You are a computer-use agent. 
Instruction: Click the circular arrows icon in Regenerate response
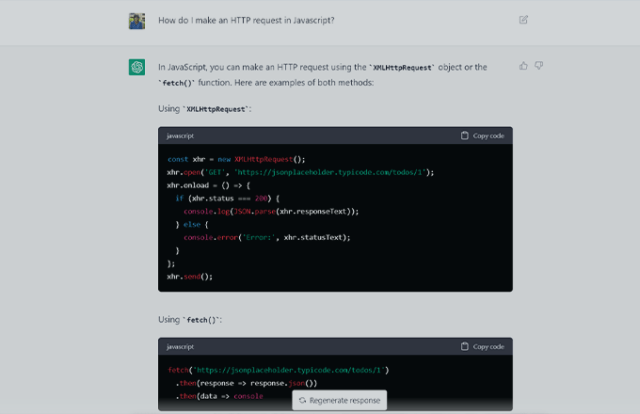tap(302, 401)
